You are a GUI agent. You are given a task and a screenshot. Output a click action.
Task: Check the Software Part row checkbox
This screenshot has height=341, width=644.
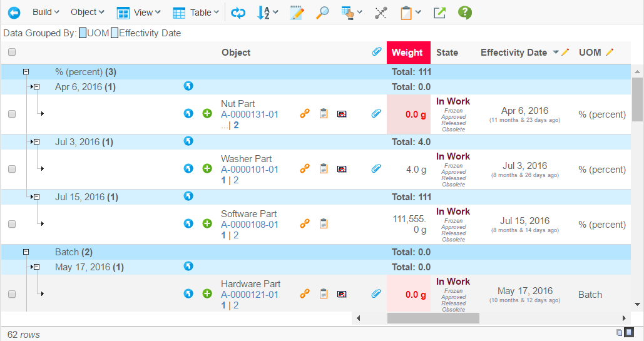point(12,224)
